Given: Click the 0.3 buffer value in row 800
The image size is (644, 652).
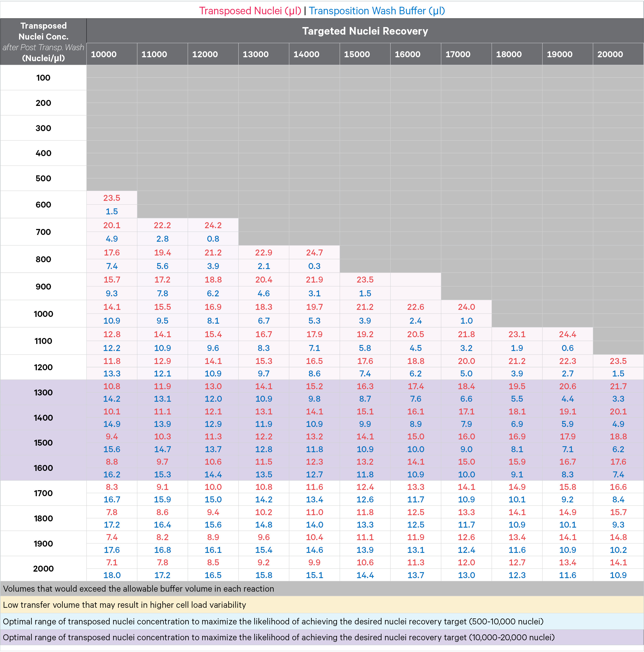Looking at the screenshot, I should pyautogui.click(x=314, y=266).
